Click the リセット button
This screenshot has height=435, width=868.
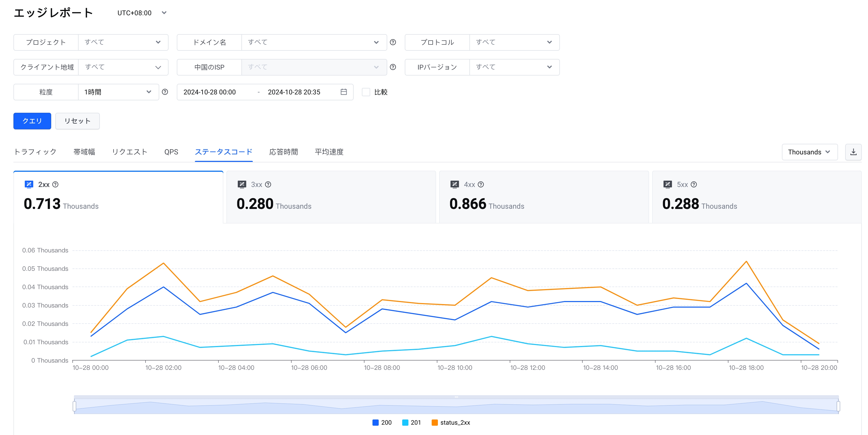[78, 121]
